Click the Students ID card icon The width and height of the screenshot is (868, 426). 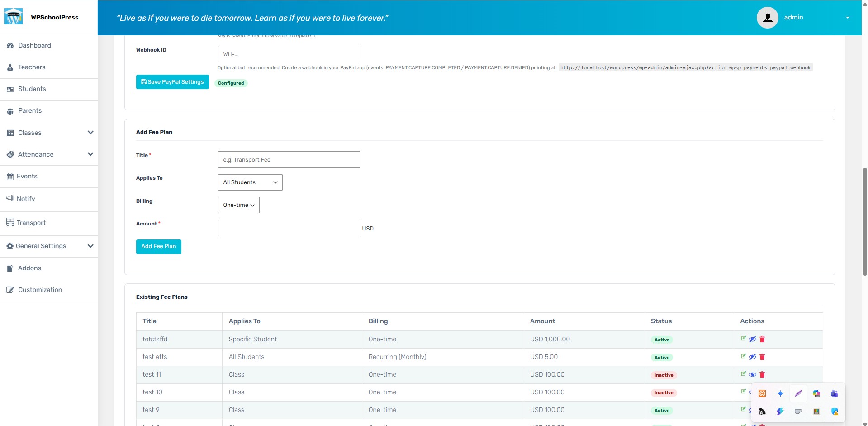(10, 89)
